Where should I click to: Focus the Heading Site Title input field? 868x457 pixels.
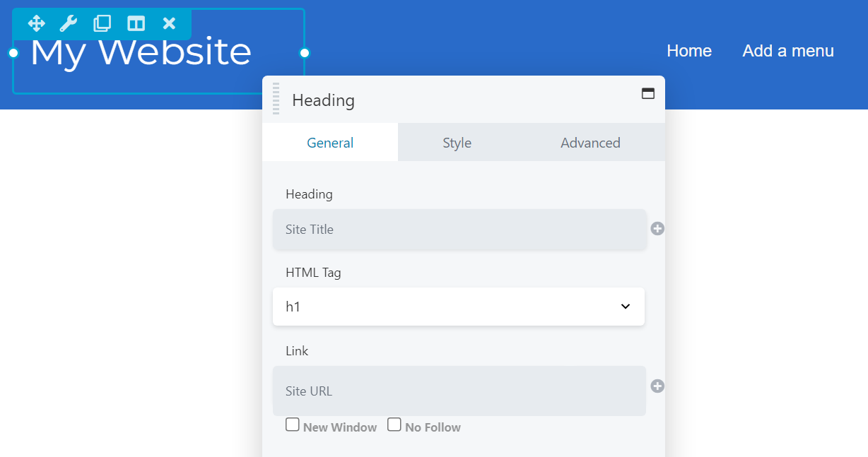pyautogui.click(x=459, y=230)
